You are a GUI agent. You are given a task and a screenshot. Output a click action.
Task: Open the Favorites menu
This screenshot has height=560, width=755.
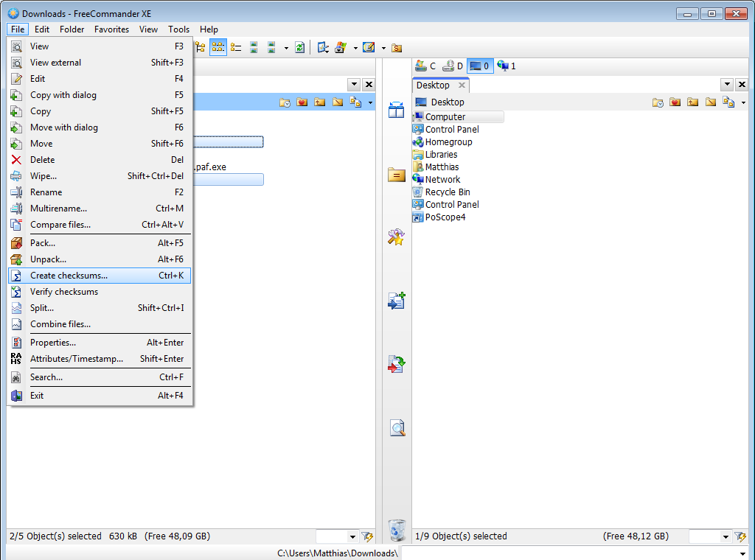112,29
